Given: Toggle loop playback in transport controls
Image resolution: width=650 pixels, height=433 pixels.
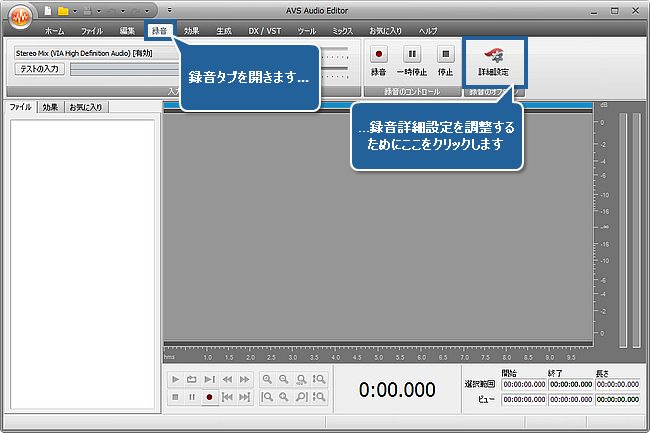Looking at the screenshot, I should click(192, 379).
